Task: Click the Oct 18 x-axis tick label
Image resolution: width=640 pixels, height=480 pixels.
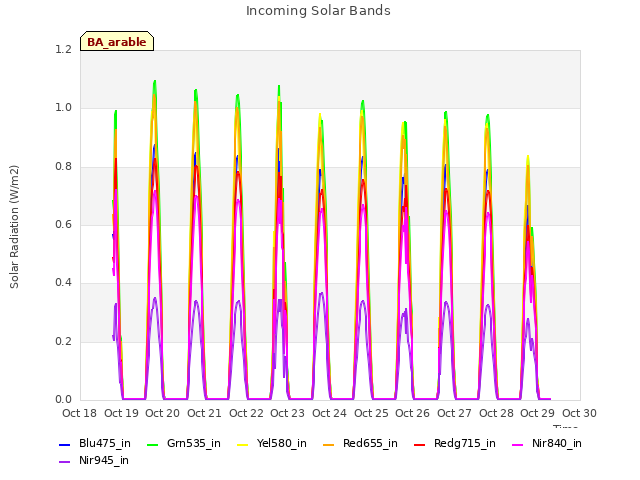Action: click(x=80, y=413)
